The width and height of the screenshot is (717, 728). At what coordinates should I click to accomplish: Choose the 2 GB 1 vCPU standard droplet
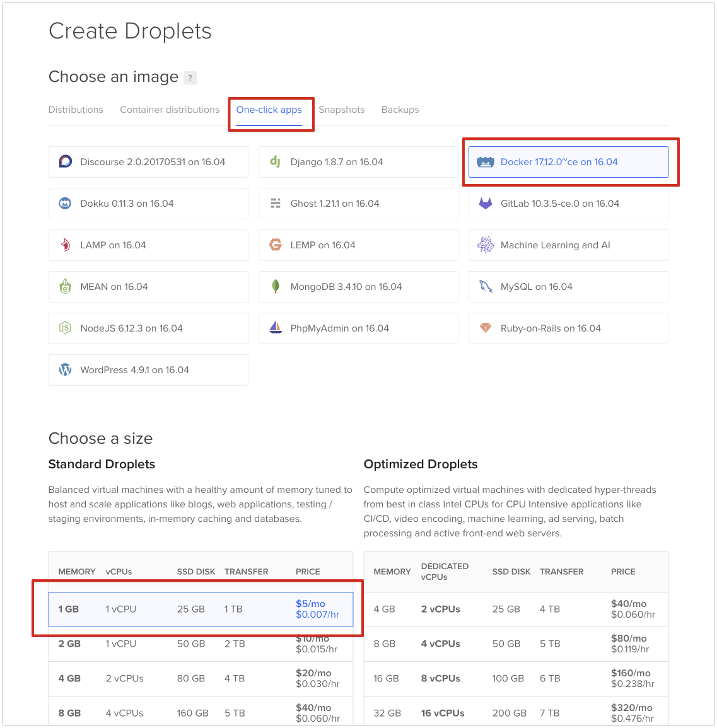click(201, 644)
